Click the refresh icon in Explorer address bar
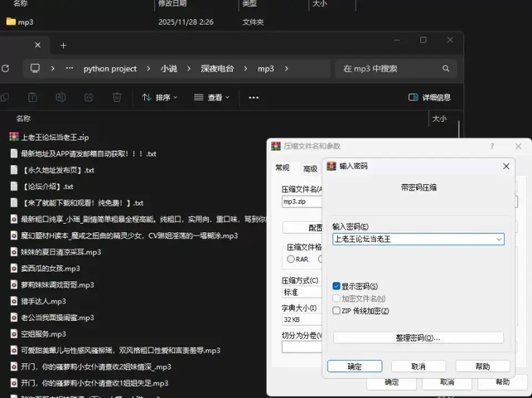532x398 pixels. [5, 69]
